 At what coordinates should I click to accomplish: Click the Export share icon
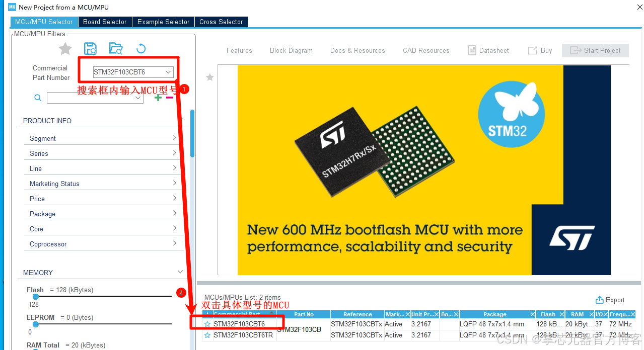[x=599, y=300]
